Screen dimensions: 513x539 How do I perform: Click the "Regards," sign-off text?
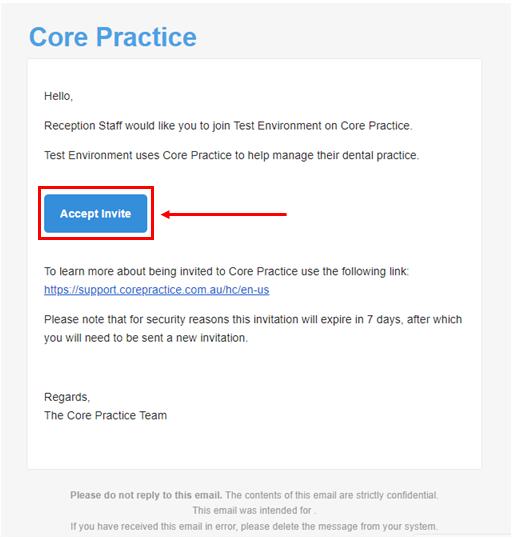click(67, 397)
